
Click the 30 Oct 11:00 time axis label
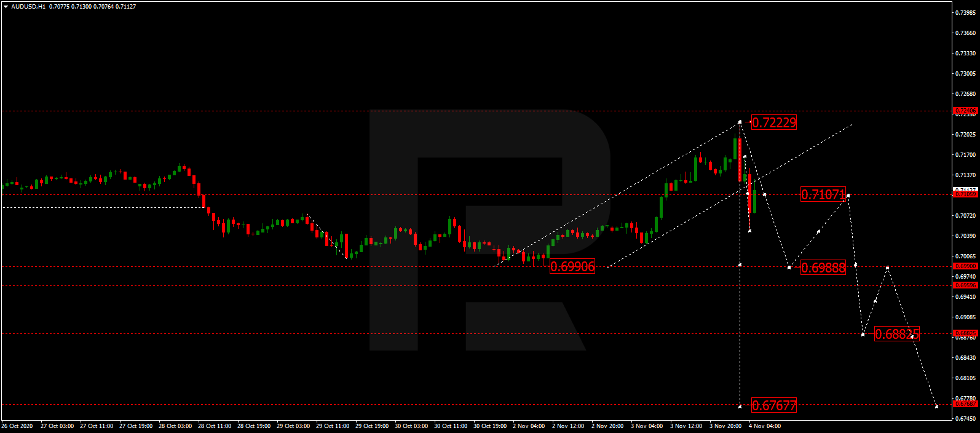click(451, 426)
